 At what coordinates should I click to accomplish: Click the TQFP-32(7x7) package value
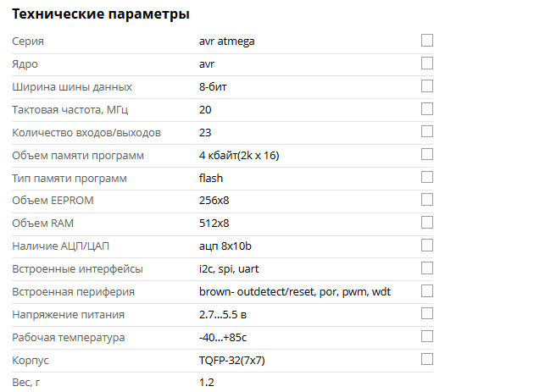pyautogui.click(x=232, y=360)
